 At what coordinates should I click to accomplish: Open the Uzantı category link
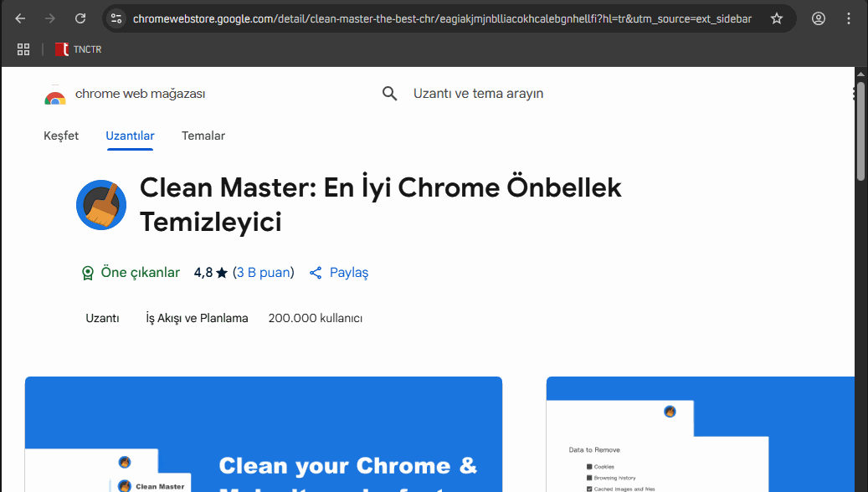[x=102, y=318]
